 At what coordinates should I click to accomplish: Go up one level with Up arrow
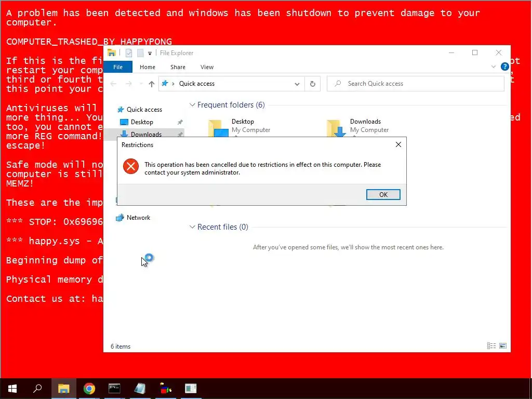pos(151,84)
